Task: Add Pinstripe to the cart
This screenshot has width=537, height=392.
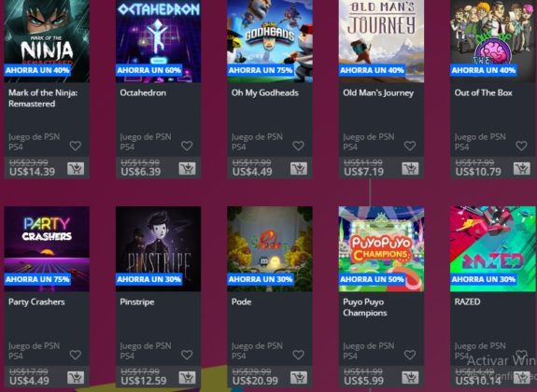Action: click(187, 378)
